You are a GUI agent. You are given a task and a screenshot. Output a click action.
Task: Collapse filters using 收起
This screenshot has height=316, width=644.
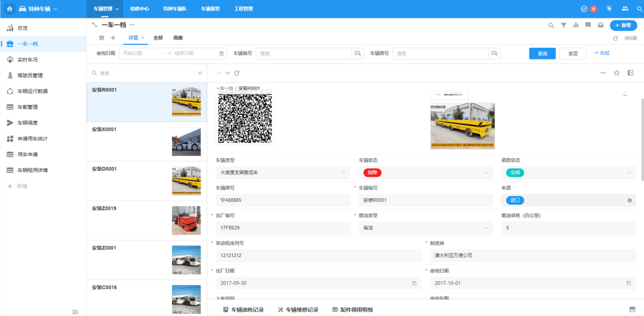coord(602,53)
